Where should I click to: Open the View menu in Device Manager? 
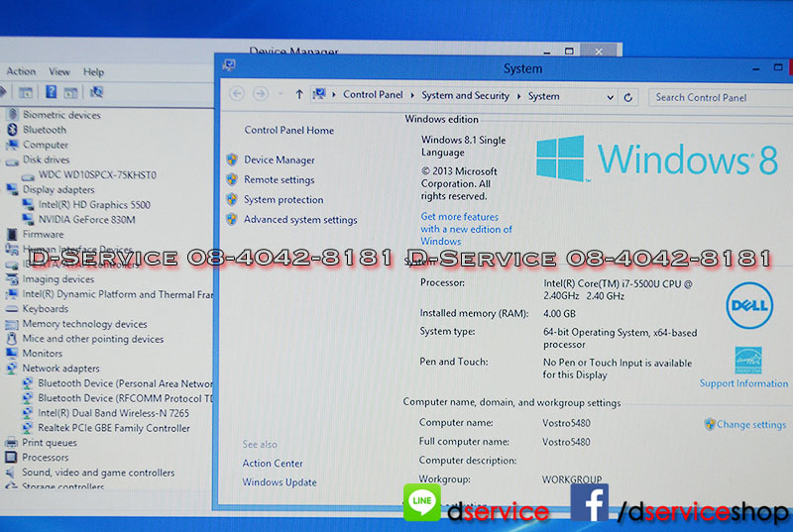pos(59,71)
